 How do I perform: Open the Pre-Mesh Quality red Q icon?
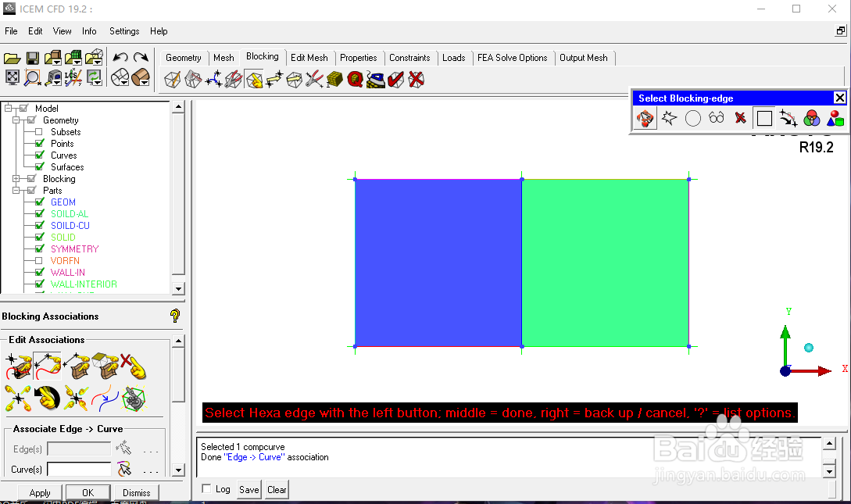[355, 79]
